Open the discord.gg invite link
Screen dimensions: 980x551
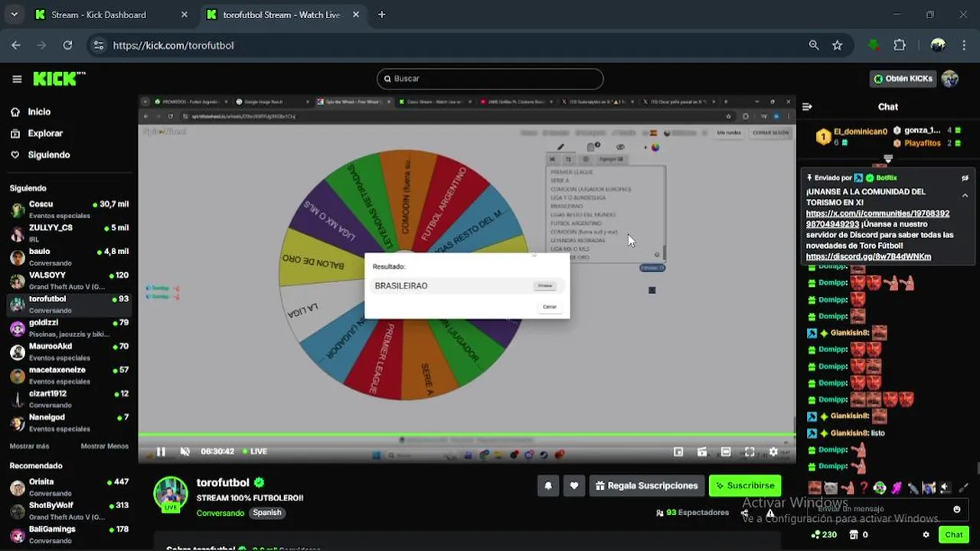point(868,256)
